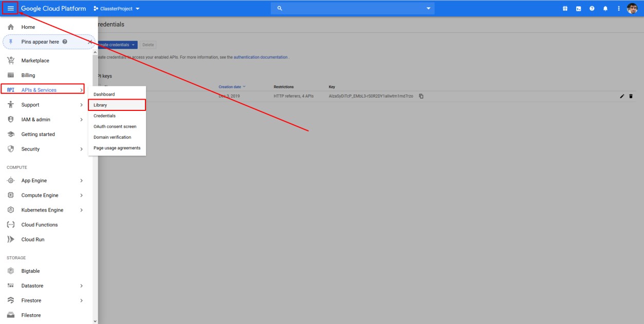
Task: Open the authentication documentation link
Action: pyautogui.click(x=261, y=57)
